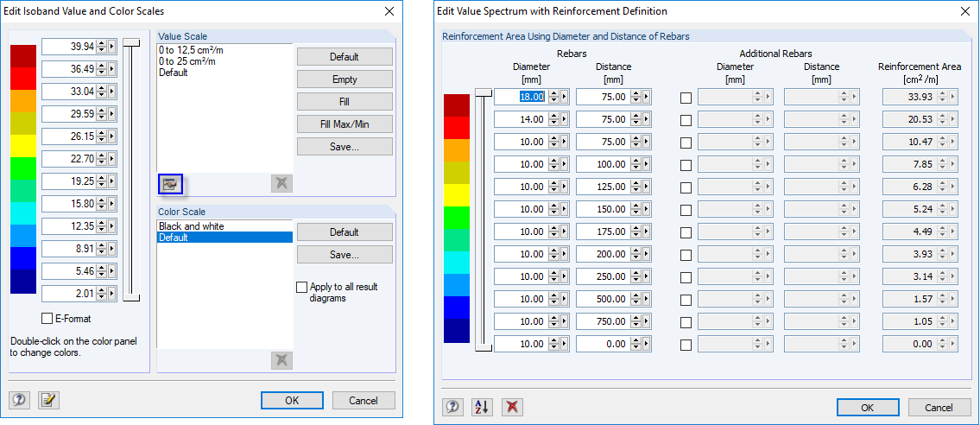Open help in the Edit Isoband dialog
This screenshot has width=980, height=425.
pyautogui.click(x=19, y=400)
